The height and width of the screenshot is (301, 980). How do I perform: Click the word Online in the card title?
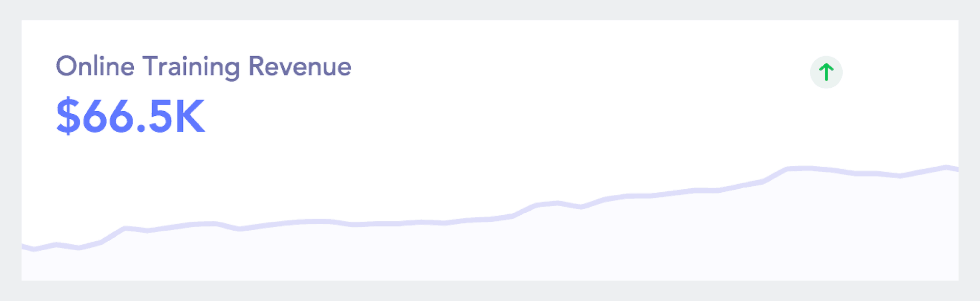95,66
